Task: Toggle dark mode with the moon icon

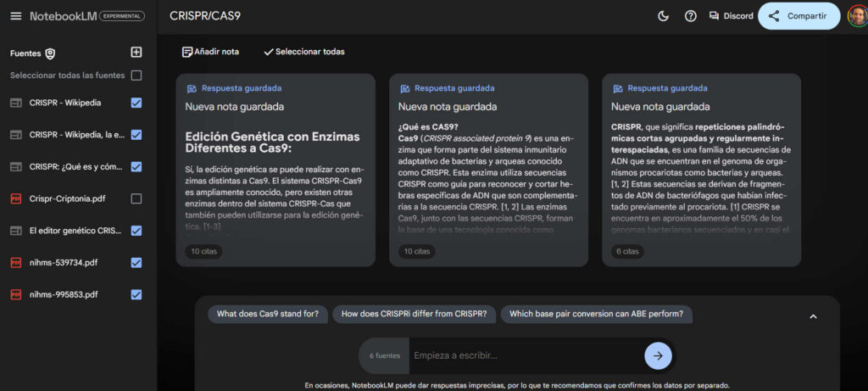Action: point(663,16)
